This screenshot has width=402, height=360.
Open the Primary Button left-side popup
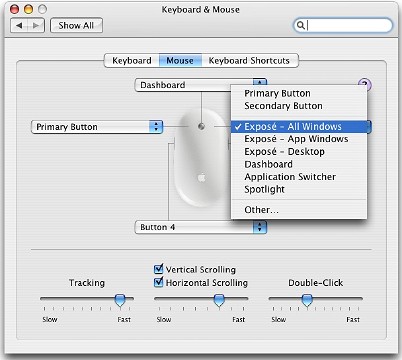pos(97,127)
